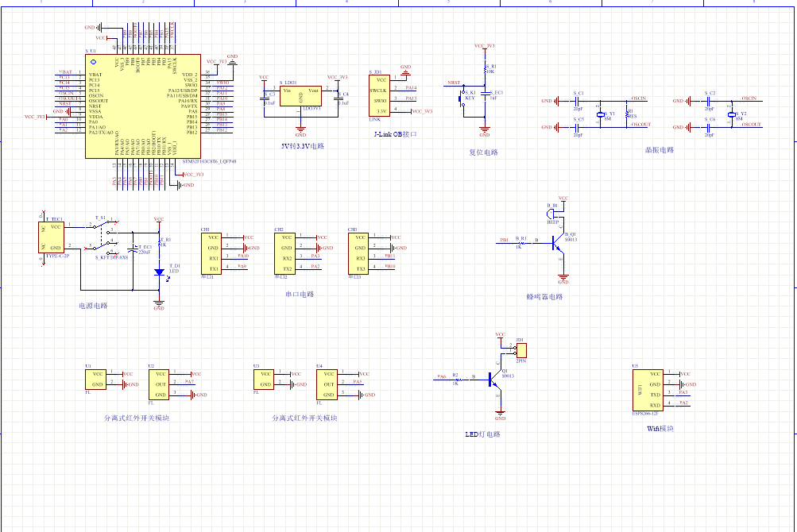Select the TYPE-C-2P power connector

[54, 237]
